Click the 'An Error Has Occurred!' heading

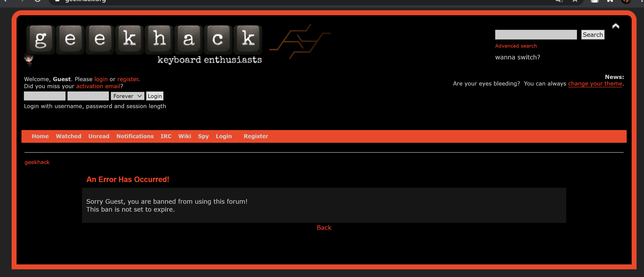128,179
